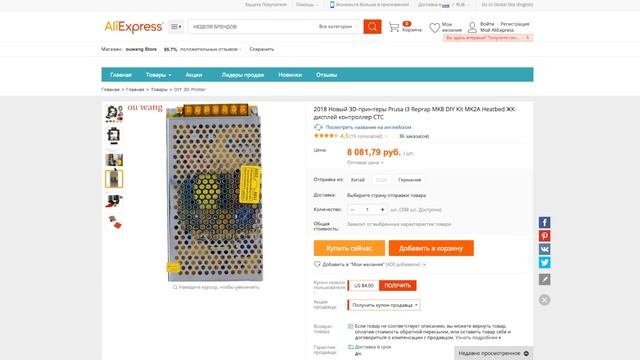Screen dimensions: 640x360
Task: Share product on VK
Action: (x=544, y=249)
